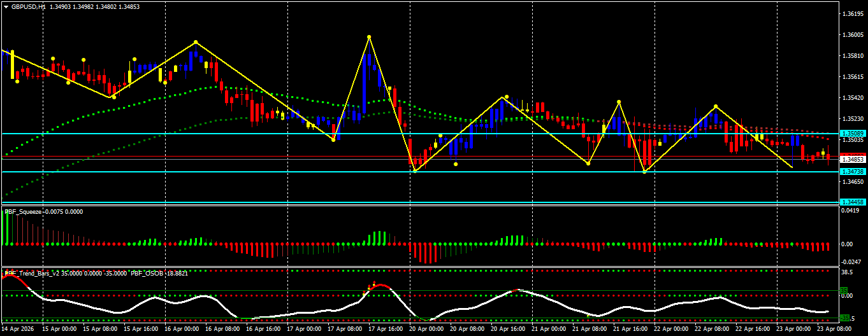868x336 pixels.
Task: Click the 1.34650 price scale value
Action: pyautogui.click(x=852, y=181)
